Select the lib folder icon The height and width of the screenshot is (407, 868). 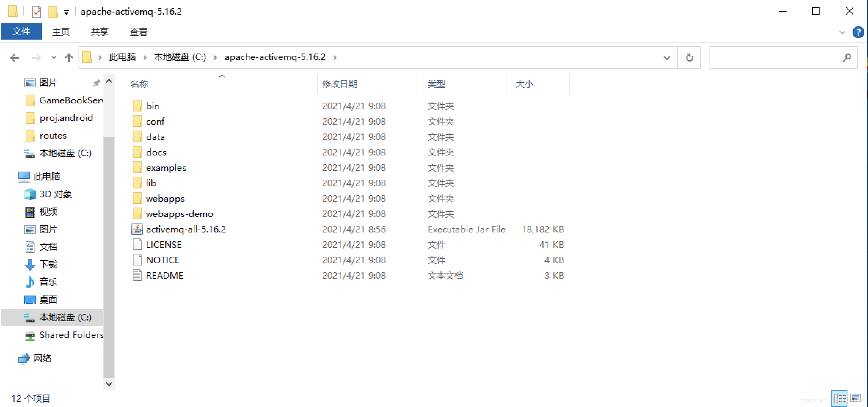click(x=137, y=183)
